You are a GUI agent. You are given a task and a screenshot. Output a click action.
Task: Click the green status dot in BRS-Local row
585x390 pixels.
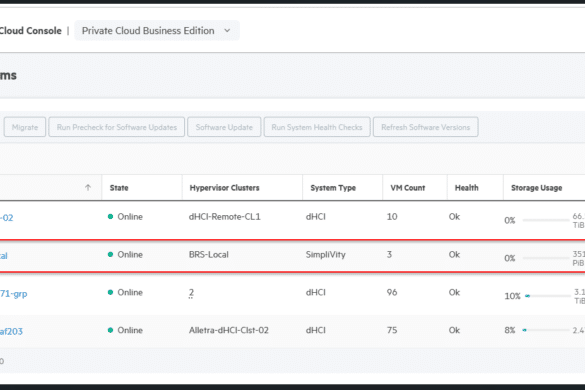click(110, 255)
